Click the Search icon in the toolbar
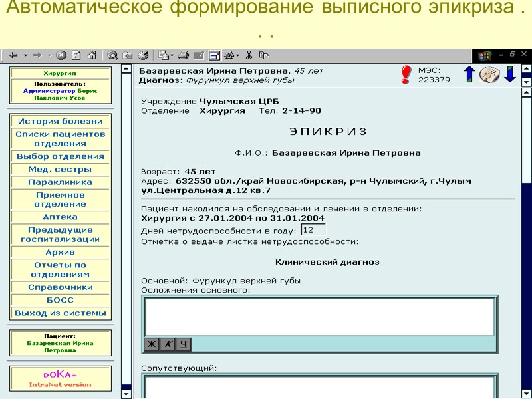The width and height of the screenshot is (532, 399). [111, 54]
